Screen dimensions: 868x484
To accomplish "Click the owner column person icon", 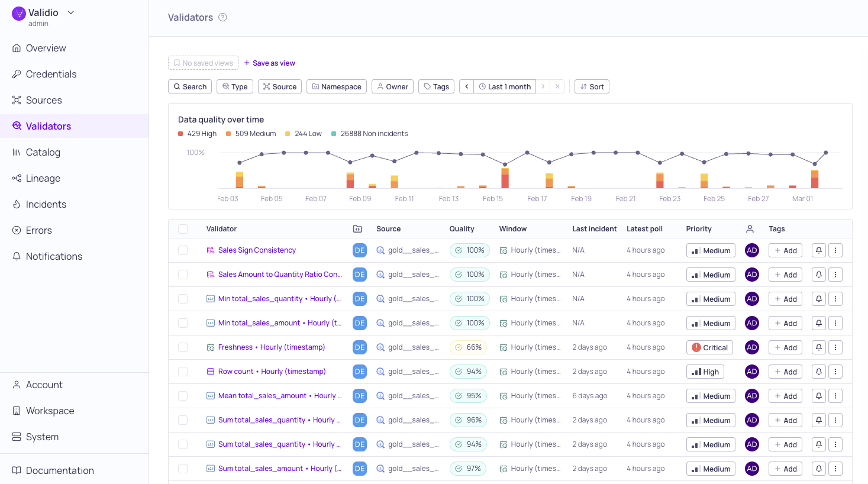I will (x=750, y=229).
